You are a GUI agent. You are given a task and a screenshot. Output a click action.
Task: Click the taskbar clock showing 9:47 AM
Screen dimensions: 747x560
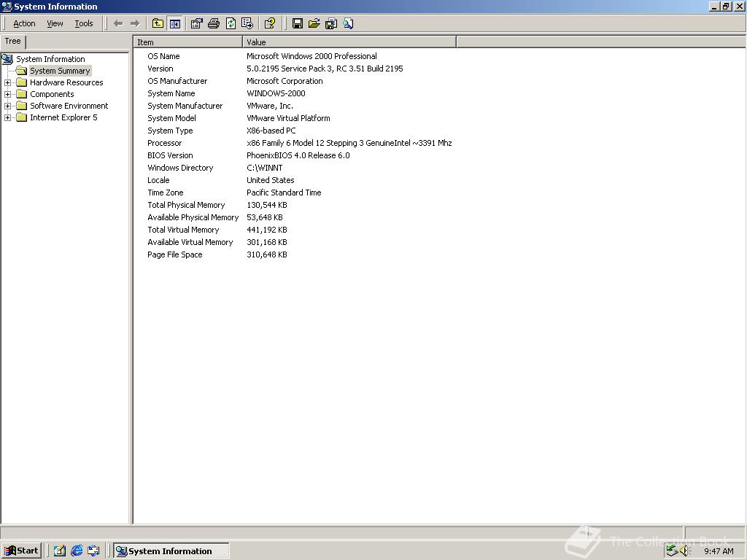click(x=719, y=551)
